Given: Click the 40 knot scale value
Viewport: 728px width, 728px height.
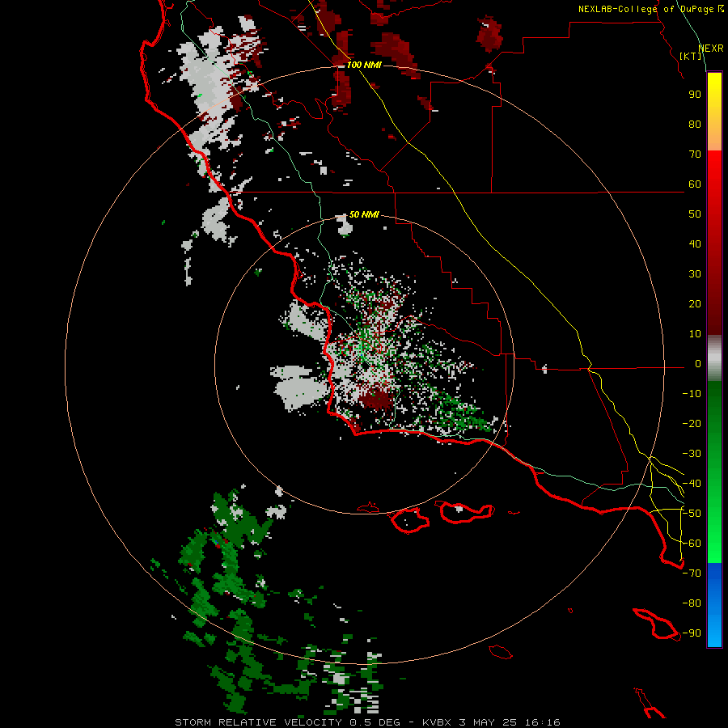Looking at the screenshot, I should [695, 244].
